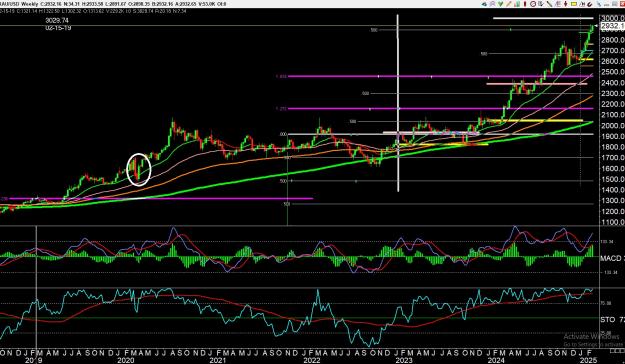Close the chart window with red X

tap(622, 4)
